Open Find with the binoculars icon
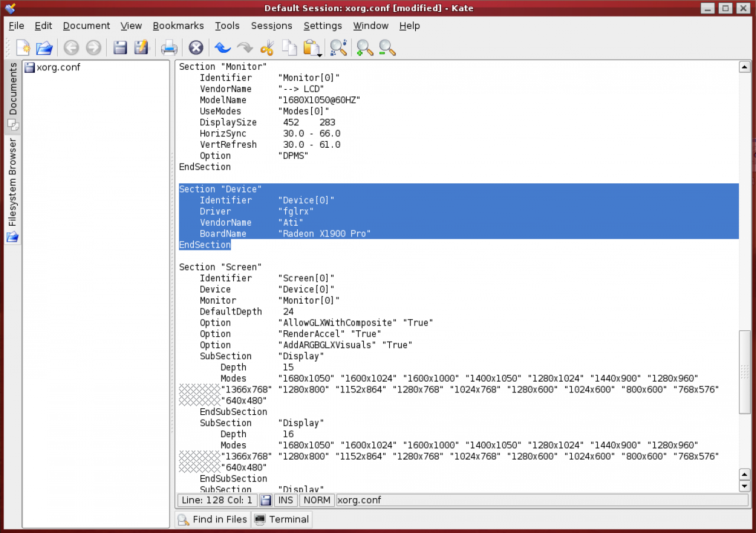The height and width of the screenshot is (533, 756). (x=338, y=48)
